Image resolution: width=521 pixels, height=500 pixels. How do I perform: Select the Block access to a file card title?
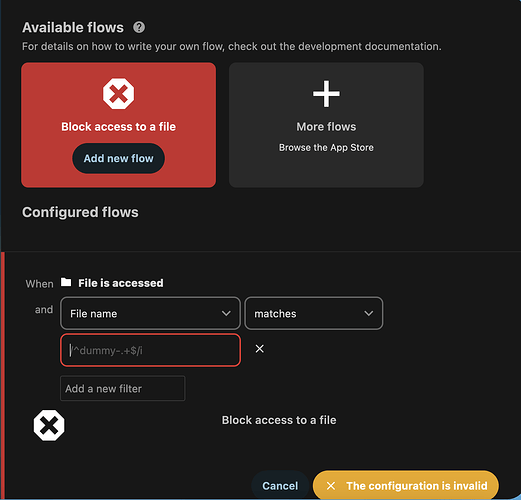pos(118,127)
